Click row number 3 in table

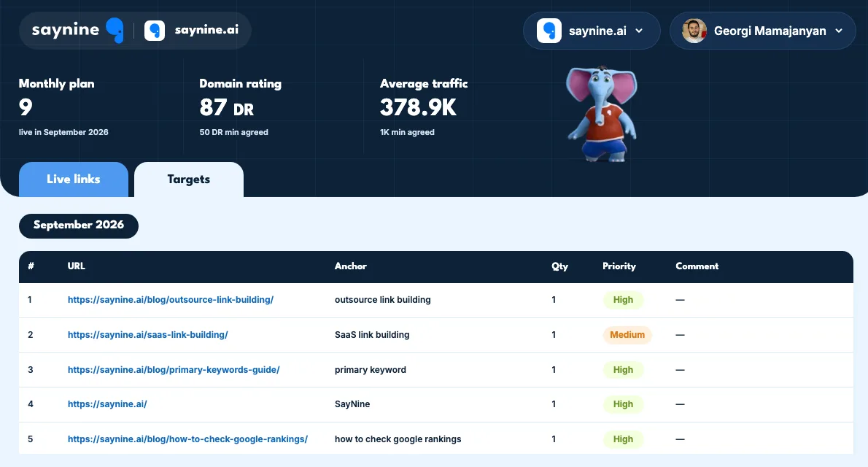pos(31,369)
